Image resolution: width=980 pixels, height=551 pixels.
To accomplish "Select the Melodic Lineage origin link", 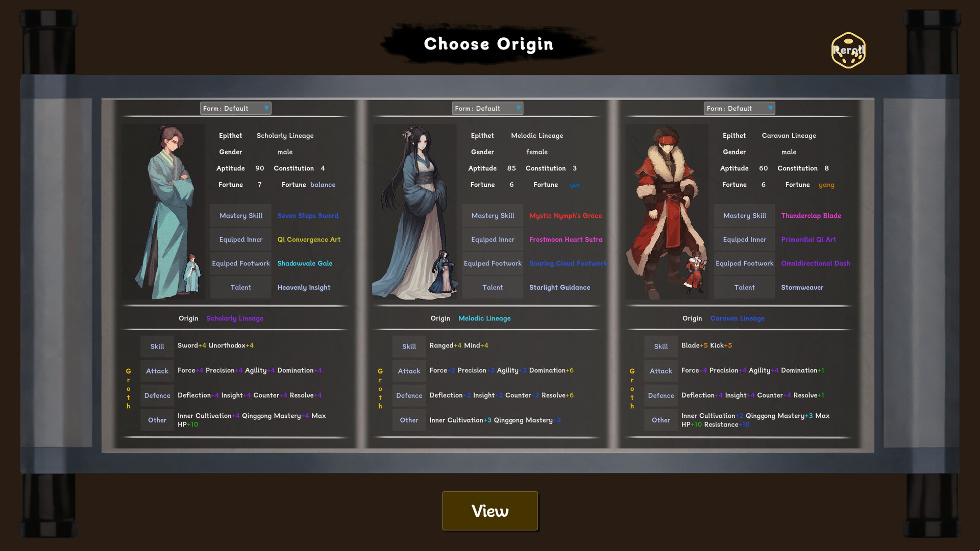I will pos(484,318).
